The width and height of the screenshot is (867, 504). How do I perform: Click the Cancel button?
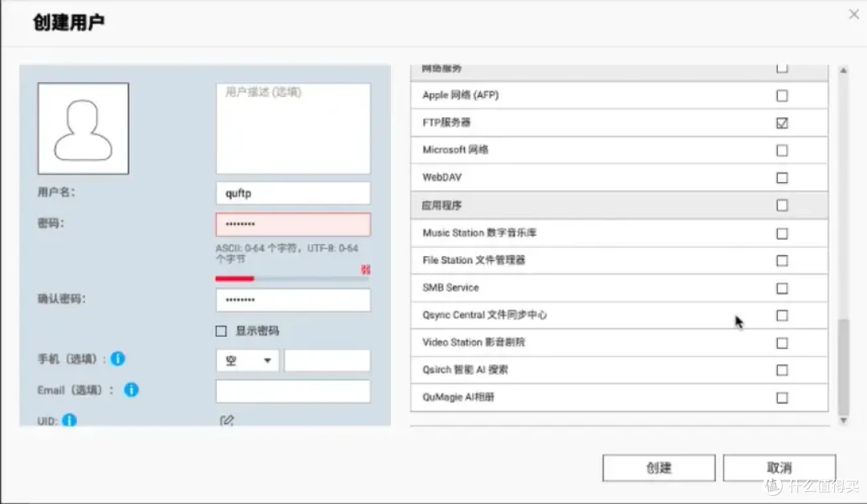(779, 468)
